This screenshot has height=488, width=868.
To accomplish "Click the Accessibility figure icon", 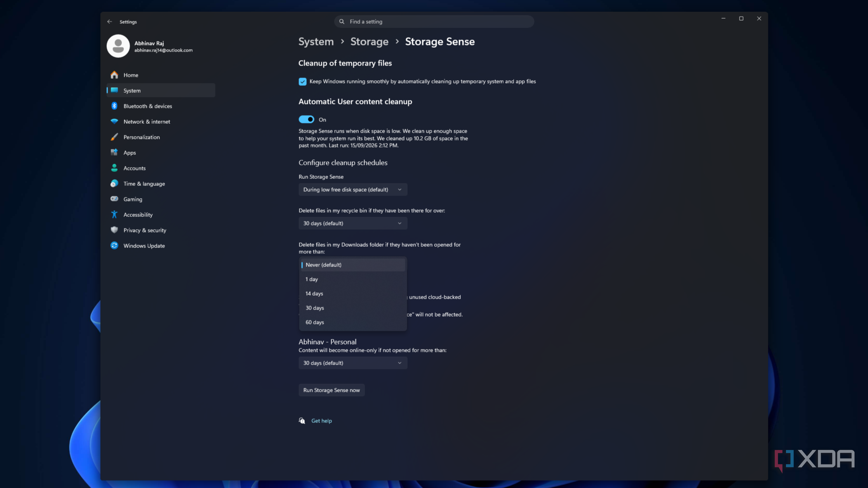I will [x=114, y=215].
